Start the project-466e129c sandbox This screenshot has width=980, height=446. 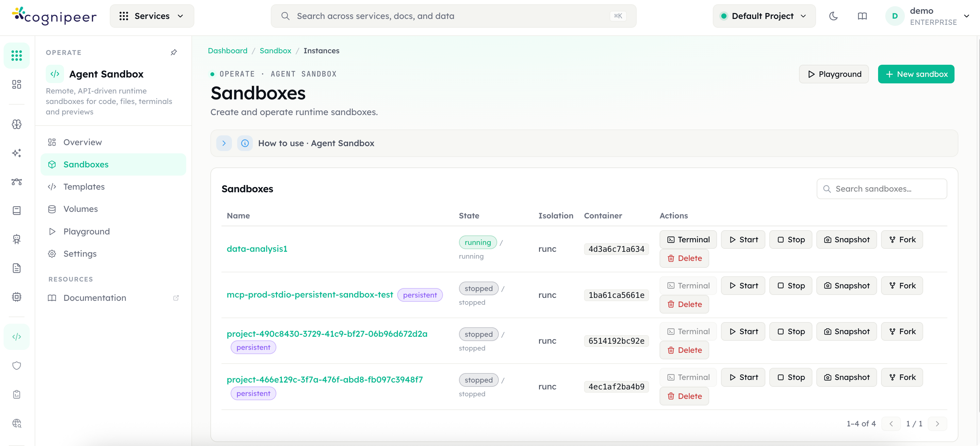[743, 377]
